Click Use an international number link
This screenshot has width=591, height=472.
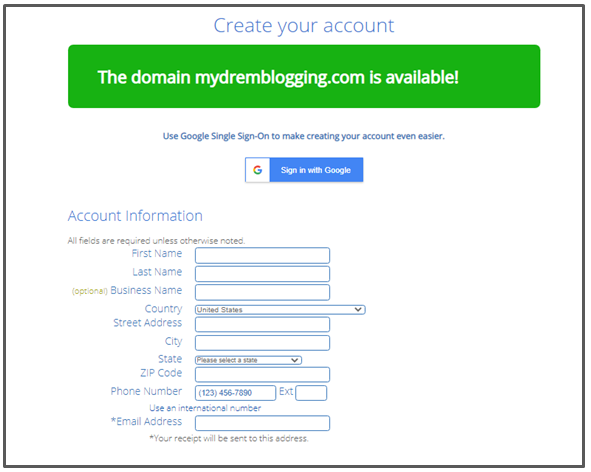click(x=205, y=408)
